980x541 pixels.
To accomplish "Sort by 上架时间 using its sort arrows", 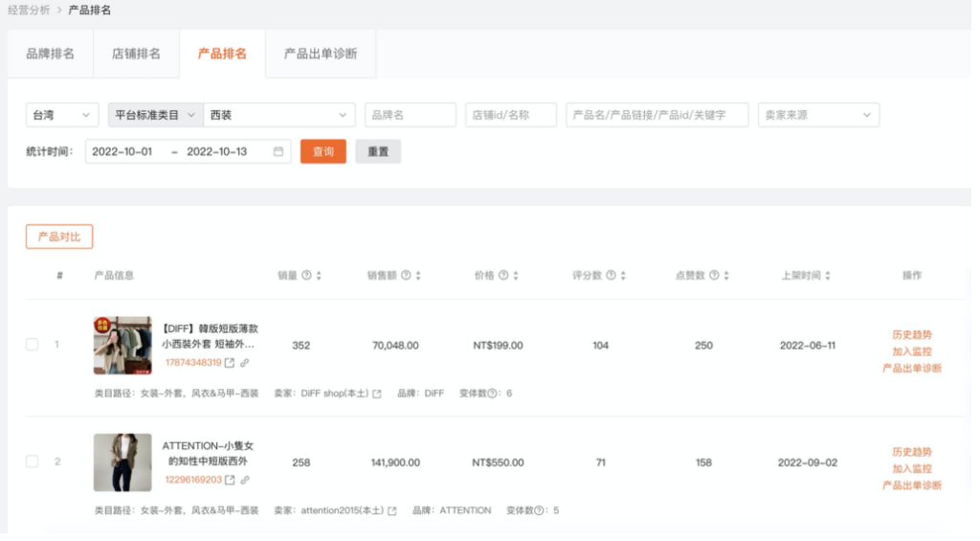I will pos(828,276).
